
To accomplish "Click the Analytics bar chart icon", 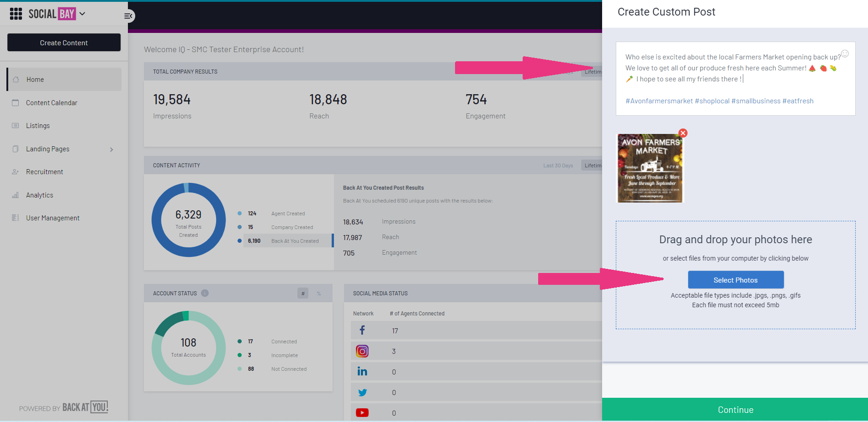I will [16, 195].
